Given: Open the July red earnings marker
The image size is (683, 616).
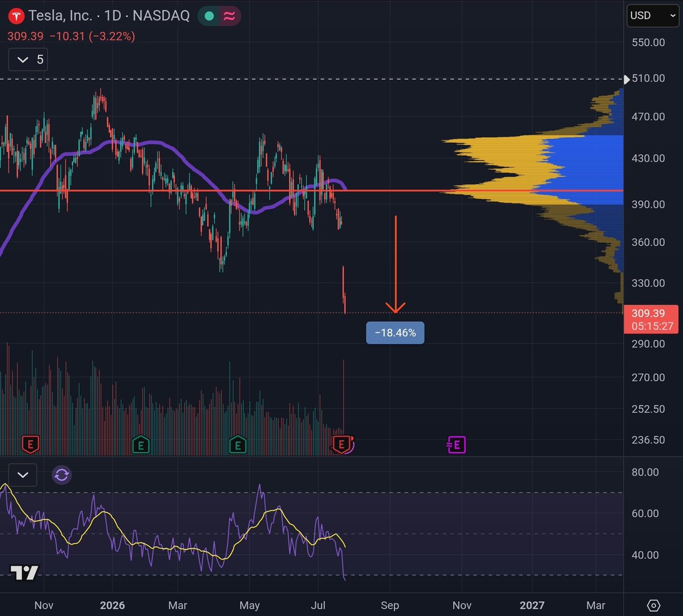Looking at the screenshot, I should [x=342, y=444].
